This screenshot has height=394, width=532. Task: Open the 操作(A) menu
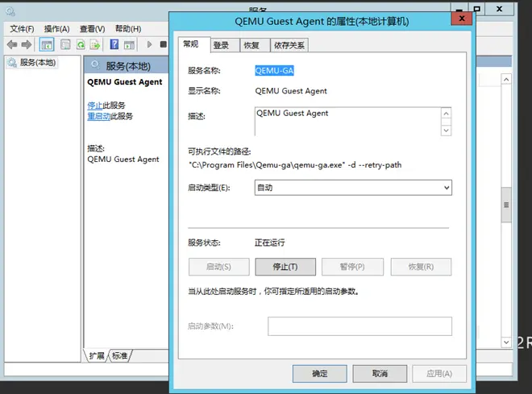pyautogui.click(x=56, y=29)
